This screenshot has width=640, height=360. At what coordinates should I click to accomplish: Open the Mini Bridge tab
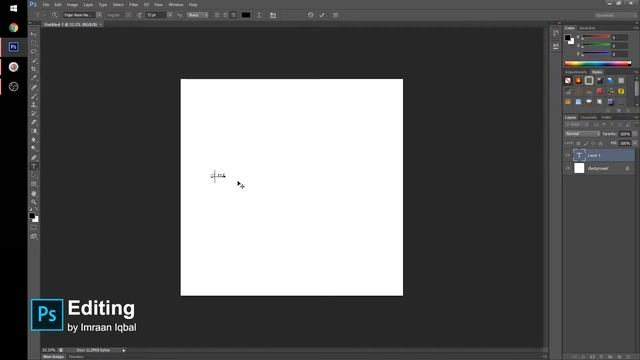53,357
